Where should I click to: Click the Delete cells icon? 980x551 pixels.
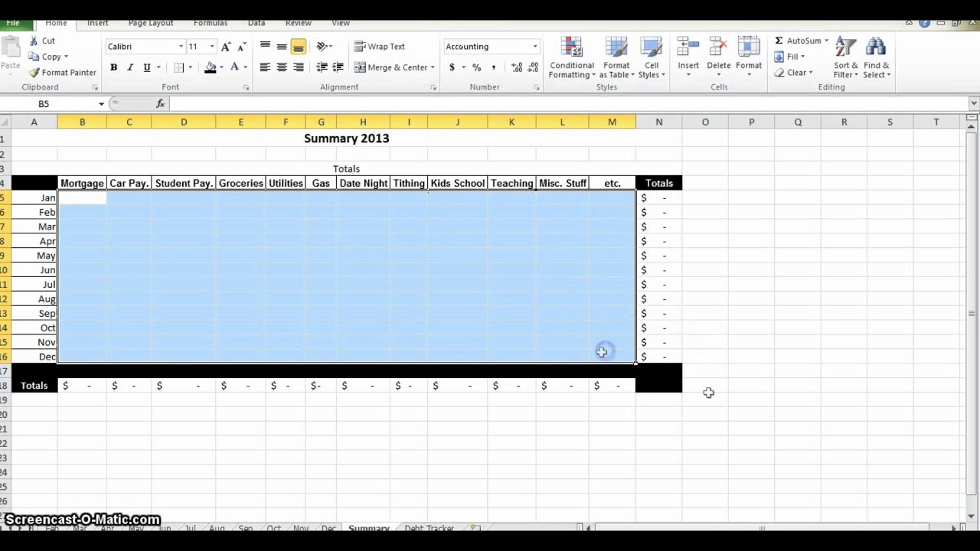click(719, 47)
